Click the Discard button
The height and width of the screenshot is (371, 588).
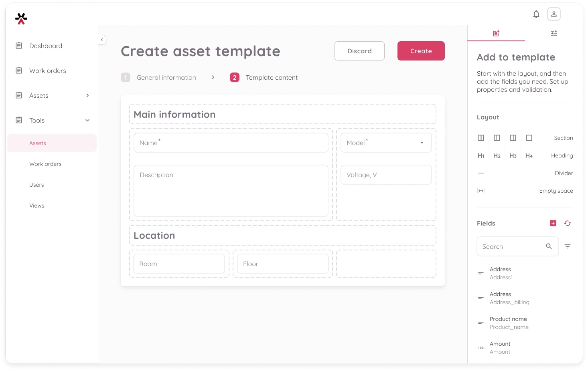coord(359,51)
